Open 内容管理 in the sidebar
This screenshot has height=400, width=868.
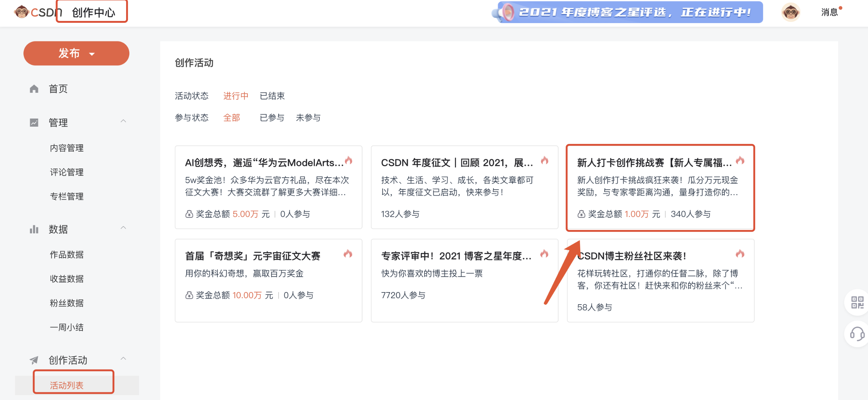coord(67,148)
